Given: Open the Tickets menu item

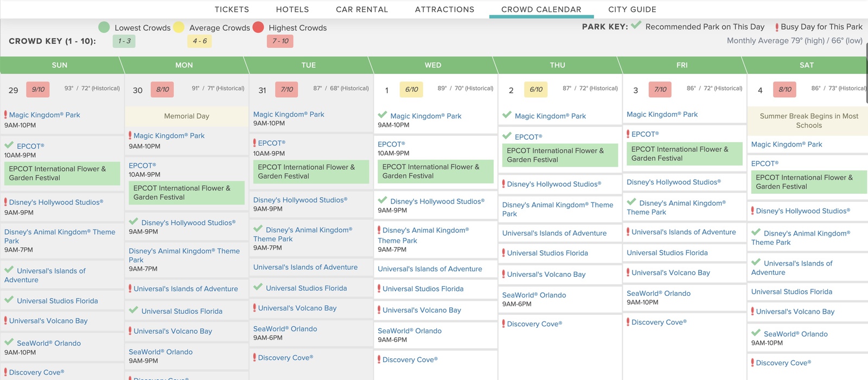Looking at the screenshot, I should point(232,9).
